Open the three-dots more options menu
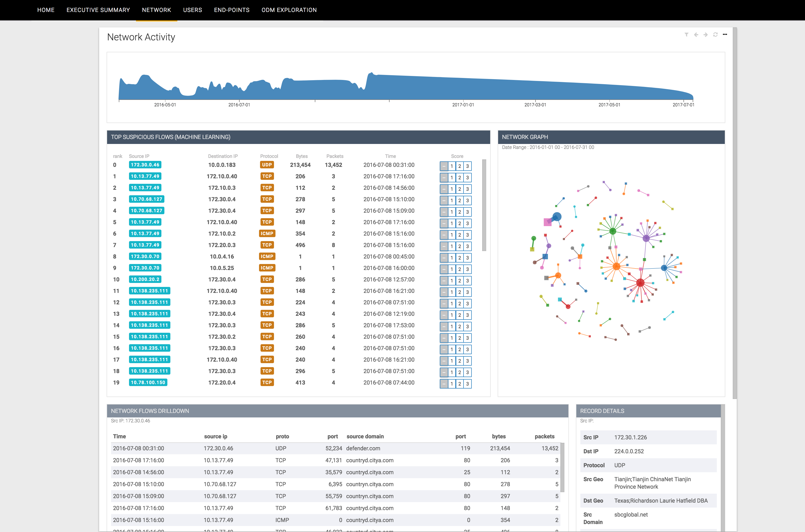The height and width of the screenshot is (532, 805). pyautogui.click(x=725, y=35)
